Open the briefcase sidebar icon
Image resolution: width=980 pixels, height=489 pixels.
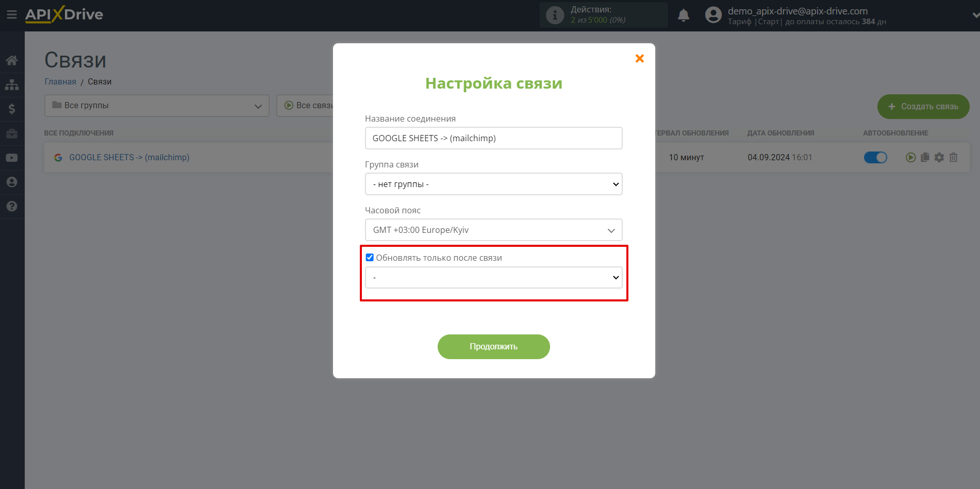tap(12, 133)
